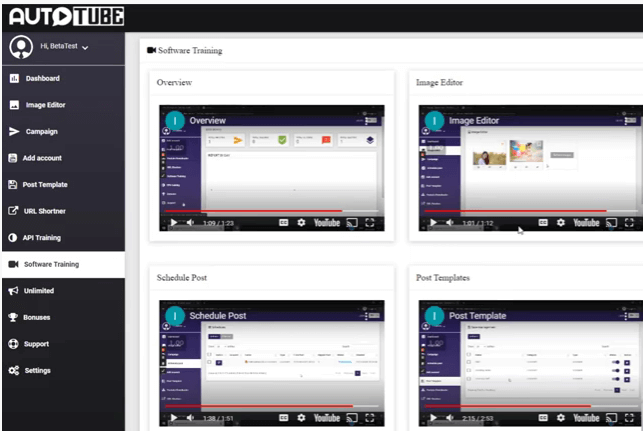Viewport: 643px width, 431px height.
Task: Select the Software Training sidebar item
Action: pyautogui.click(x=64, y=265)
